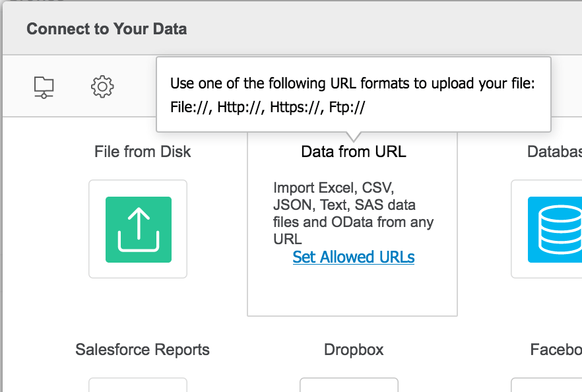Click the URL formats tooltip message

pyautogui.click(x=352, y=95)
